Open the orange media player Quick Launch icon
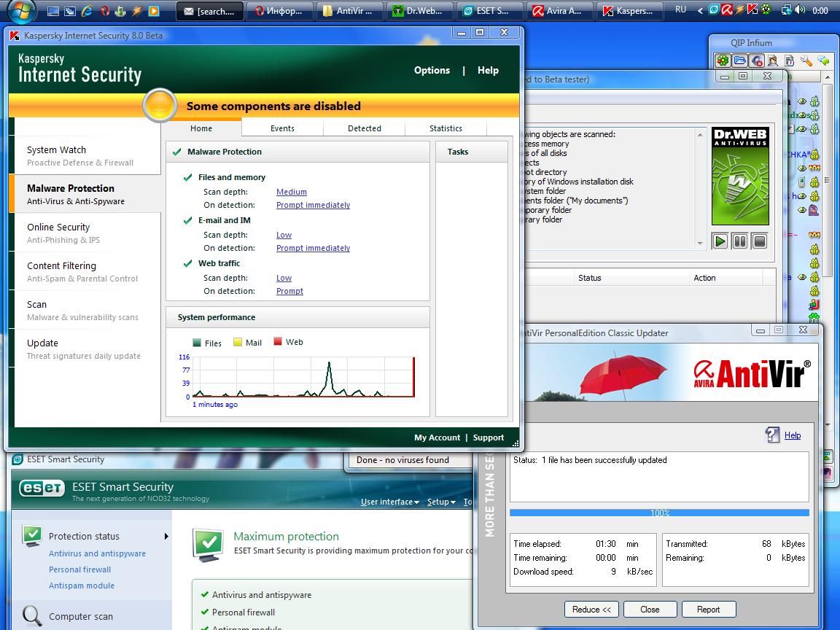The width and height of the screenshot is (840, 630). coord(154,11)
